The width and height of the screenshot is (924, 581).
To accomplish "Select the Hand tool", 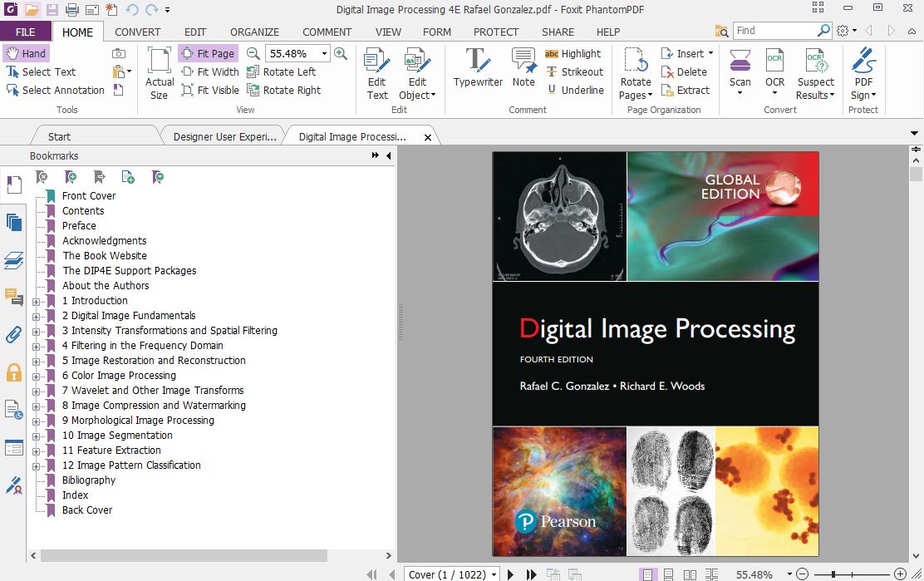I will click(x=27, y=54).
